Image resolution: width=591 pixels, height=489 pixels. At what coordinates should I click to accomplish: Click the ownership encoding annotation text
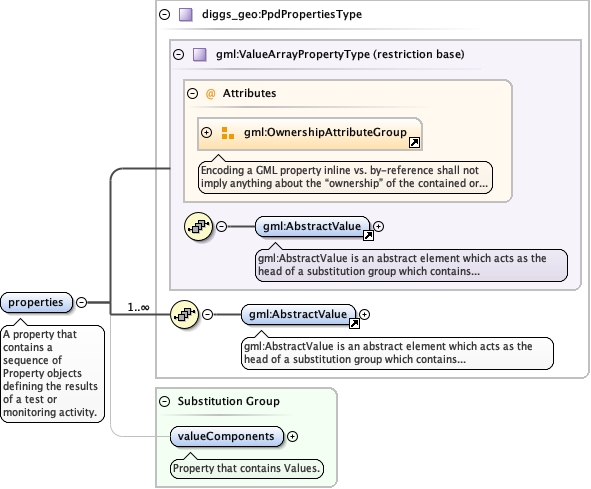[345, 177]
